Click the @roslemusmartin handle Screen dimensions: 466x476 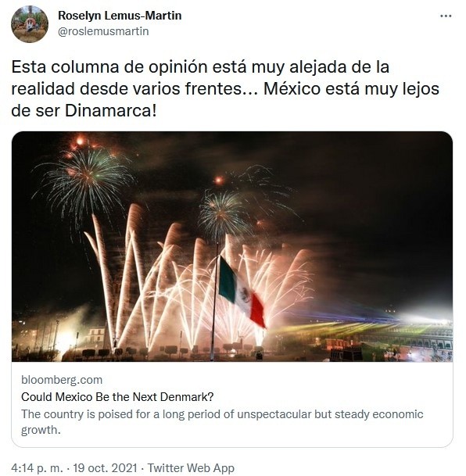103,31
